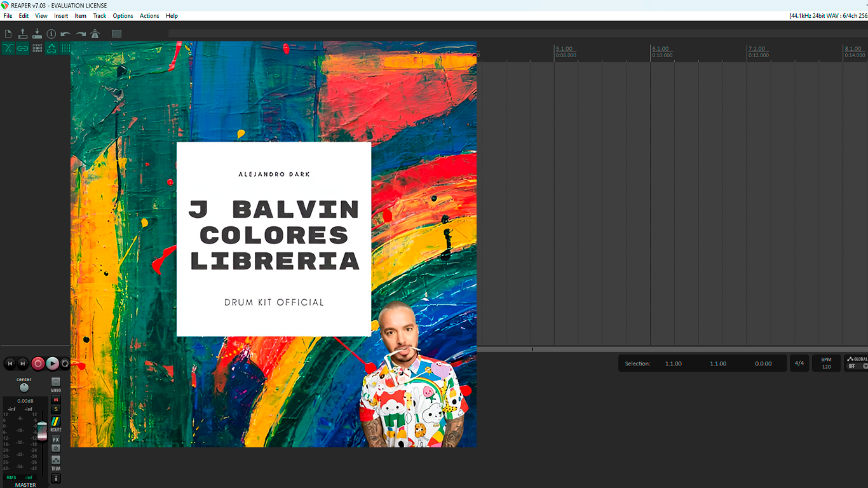This screenshot has width=868, height=488.
Task: Go to project end transport button
Action: pos(23,363)
